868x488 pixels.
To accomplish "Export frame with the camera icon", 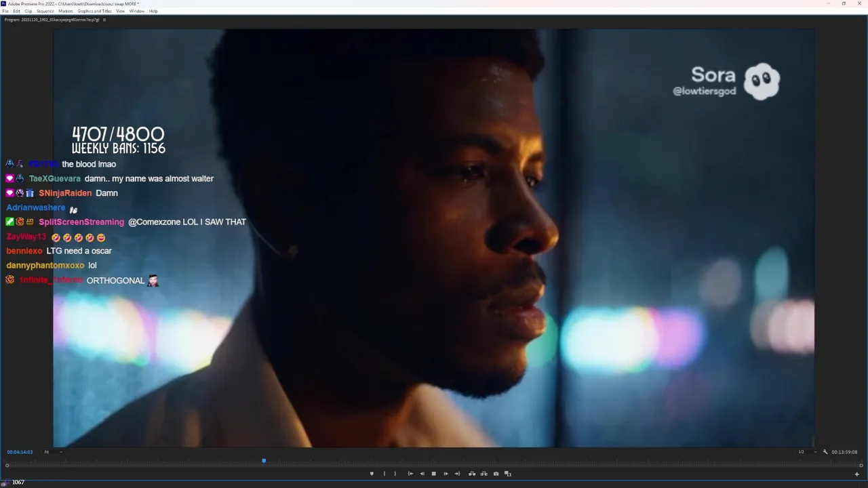I will point(496,474).
